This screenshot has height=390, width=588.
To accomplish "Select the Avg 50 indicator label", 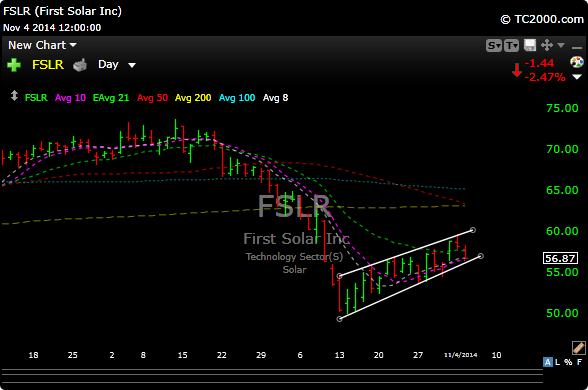I will 152,98.
